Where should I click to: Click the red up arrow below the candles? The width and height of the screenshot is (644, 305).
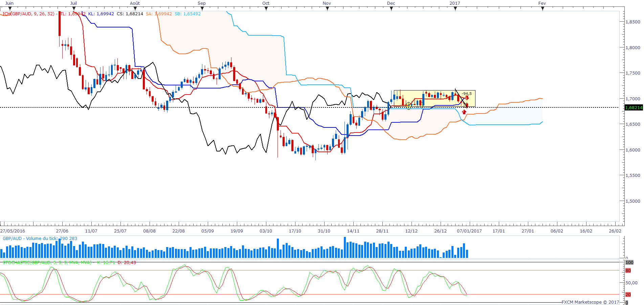click(x=464, y=112)
